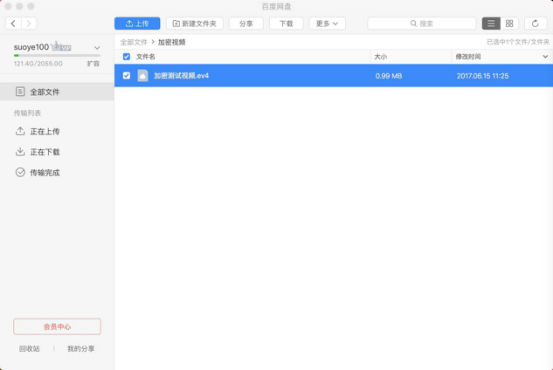Image resolution: width=553 pixels, height=370 pixels.
Task: Click the 2017.06.15 11:25 date cell
Action: pos(482,76)
